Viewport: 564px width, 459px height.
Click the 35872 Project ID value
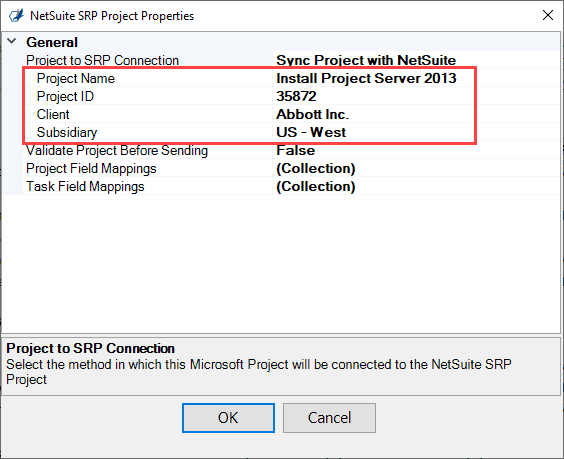point(296,96)
